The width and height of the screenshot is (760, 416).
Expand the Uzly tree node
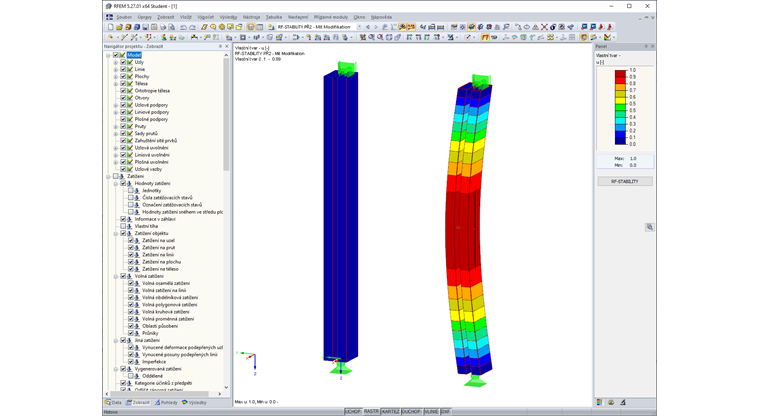[x=116, y=62]
